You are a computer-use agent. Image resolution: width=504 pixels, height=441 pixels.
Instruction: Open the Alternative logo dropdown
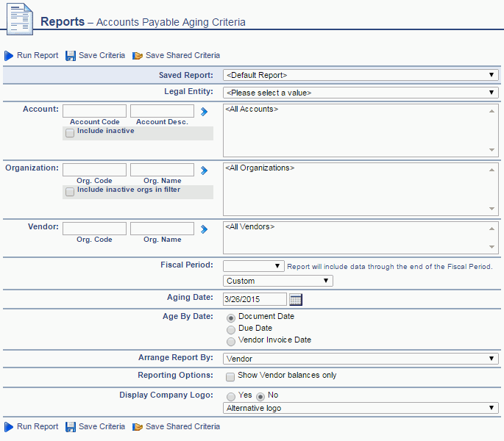[361, 408]
